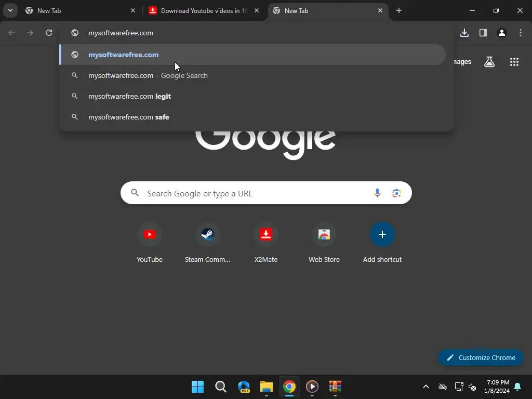Open Chrome downloads icon
The height and width of the screenshot is (399, 532).
pos(464,33)
